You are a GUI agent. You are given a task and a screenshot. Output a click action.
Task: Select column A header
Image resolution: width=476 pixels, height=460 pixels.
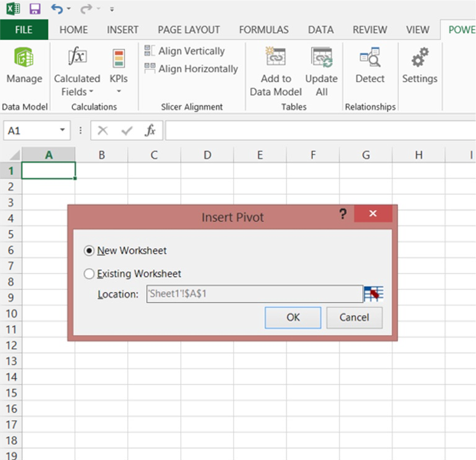(x=49, y=155)
